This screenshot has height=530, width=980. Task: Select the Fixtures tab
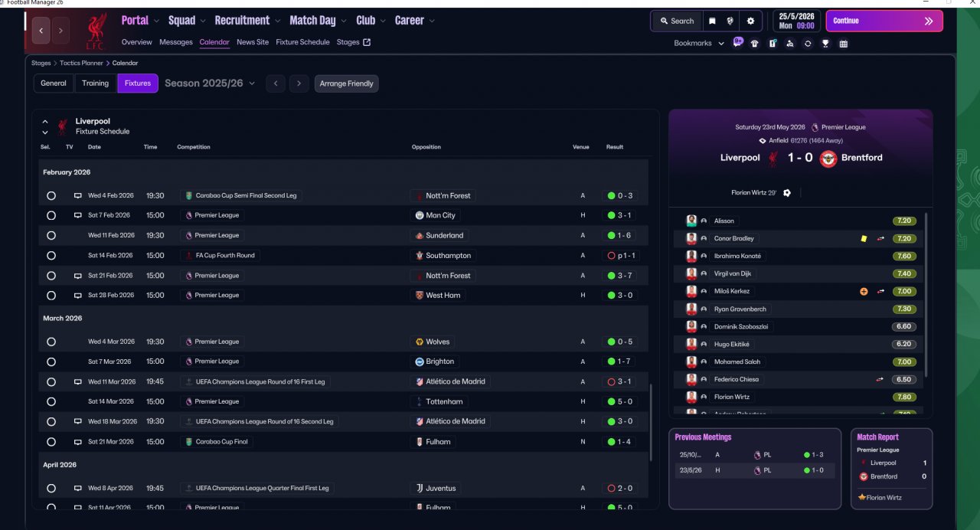(138, 83)
